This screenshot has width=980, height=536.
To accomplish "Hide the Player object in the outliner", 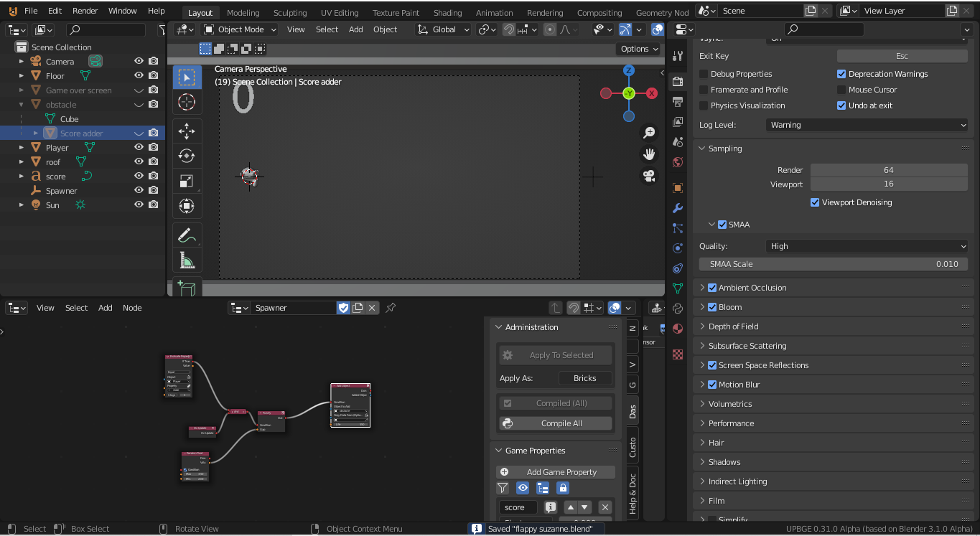I will click(139, 147).
